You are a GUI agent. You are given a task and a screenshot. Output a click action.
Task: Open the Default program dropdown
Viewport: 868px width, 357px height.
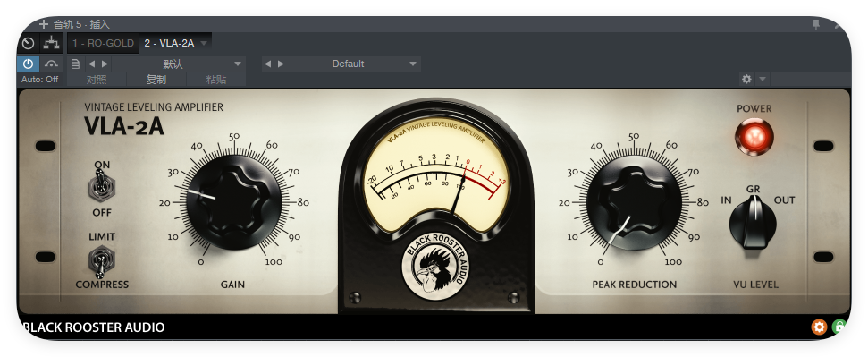pyautogui.click(x=354, y=64)
